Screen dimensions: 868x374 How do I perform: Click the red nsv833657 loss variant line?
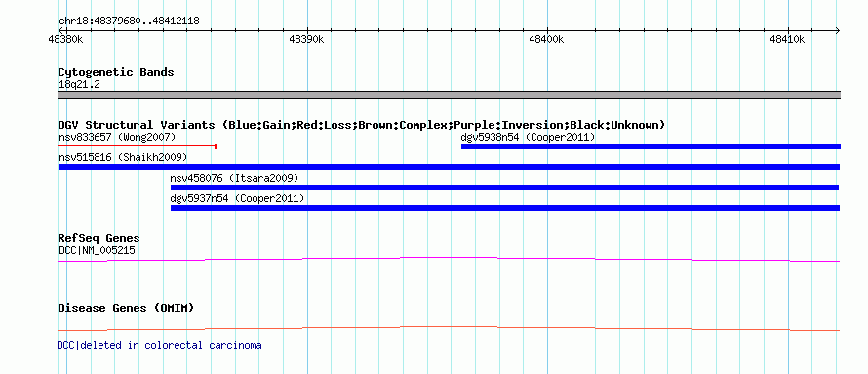pos(137,146)
